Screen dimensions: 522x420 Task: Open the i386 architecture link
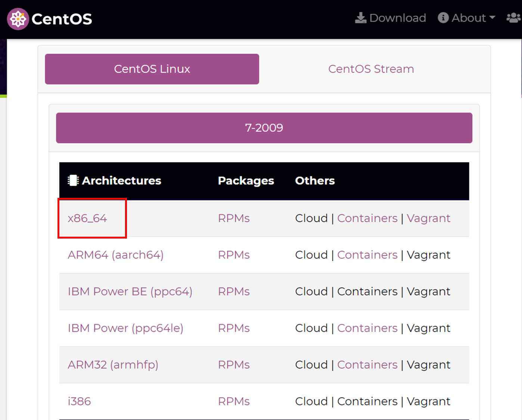(x=79, y=401)
